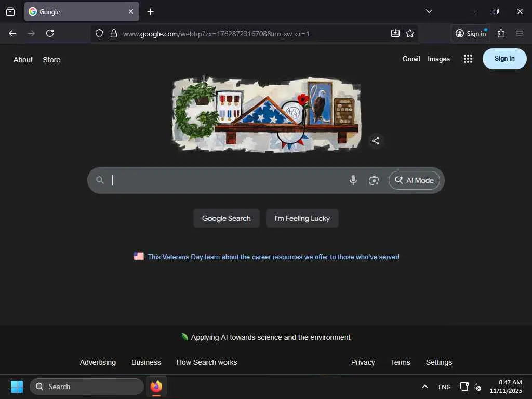This screenshot has width=532, height=399.
Task: Click the install page as app icon
Action: click(x=395, y=33)
